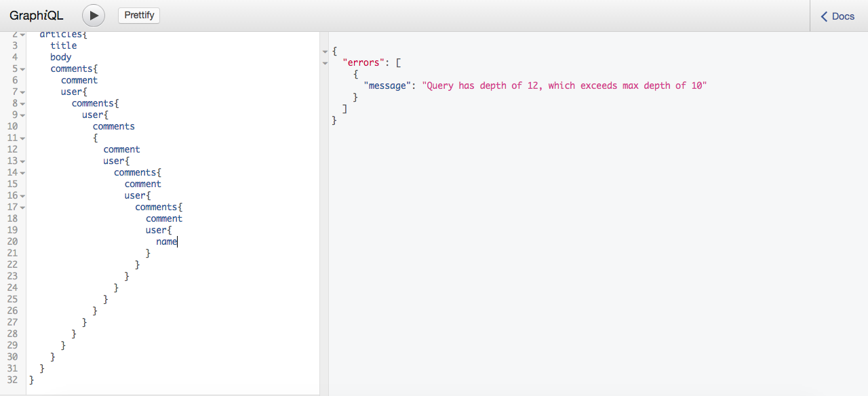
Task: Open the Docs panel
Action: pos(838,16)
